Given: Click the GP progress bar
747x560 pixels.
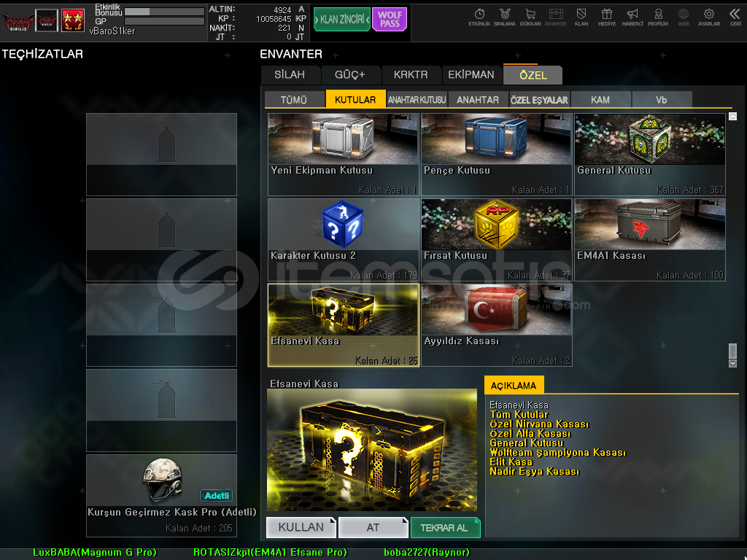Looking at the screenshot, I should click(x=164, y=21).
